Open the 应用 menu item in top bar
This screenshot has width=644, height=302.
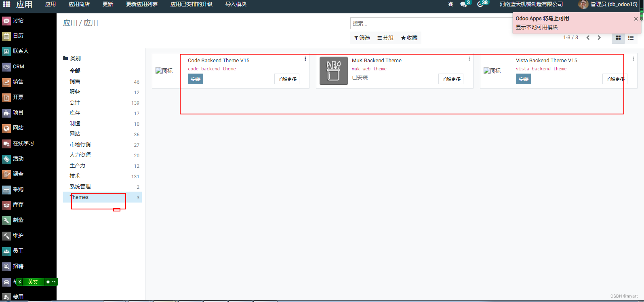pyautogui.click(x=51, y=4)
